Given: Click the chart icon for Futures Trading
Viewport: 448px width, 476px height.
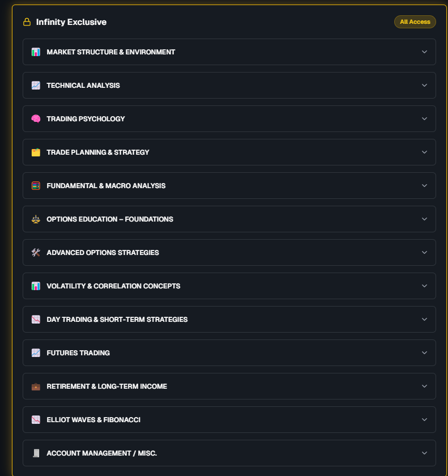Looking at the screenshot, I should pyautogui.click(x=36, y=353).
